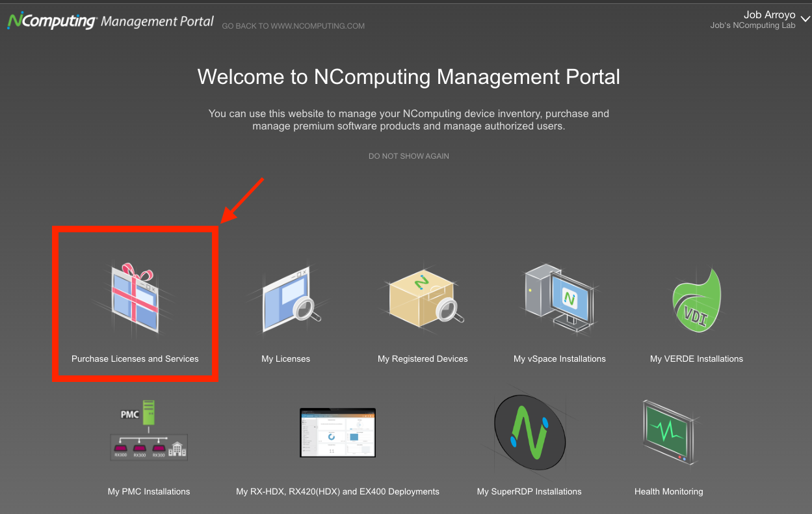Screen dimensions: 812x514
Task: Click the Job's NComputing Lab organization text
Action: click(753, 25)
